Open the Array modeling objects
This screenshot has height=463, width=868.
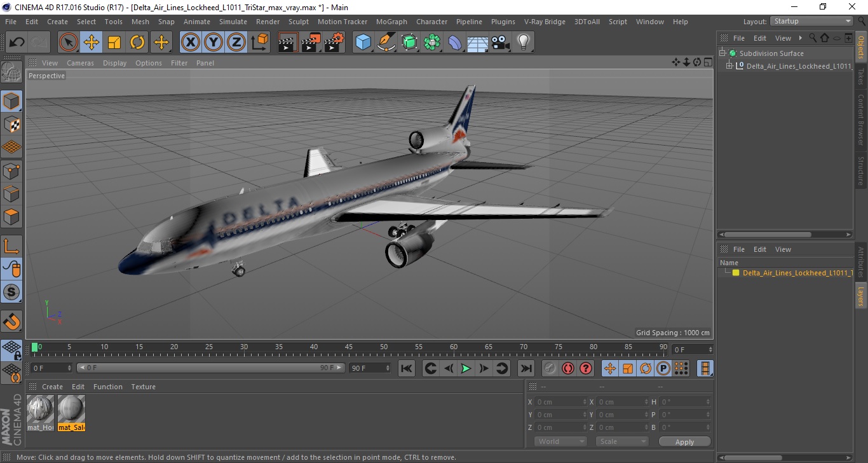[x=433, y=43]
